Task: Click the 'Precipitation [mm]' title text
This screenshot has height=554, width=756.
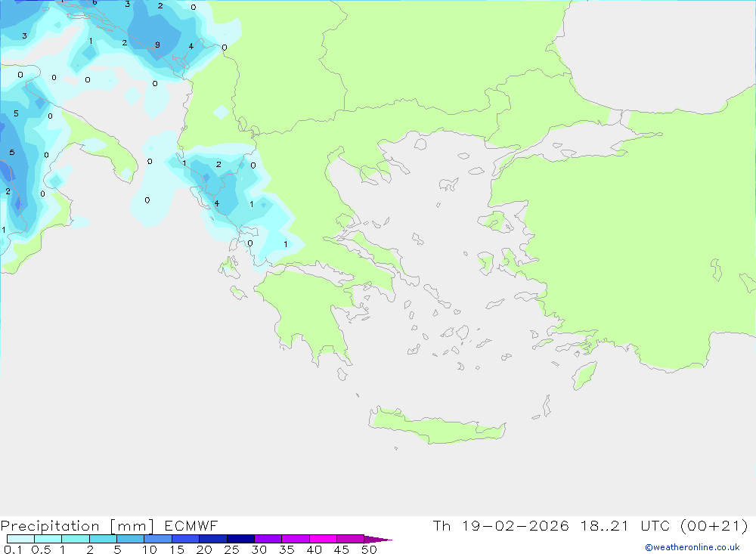Action: pos(77,526)
